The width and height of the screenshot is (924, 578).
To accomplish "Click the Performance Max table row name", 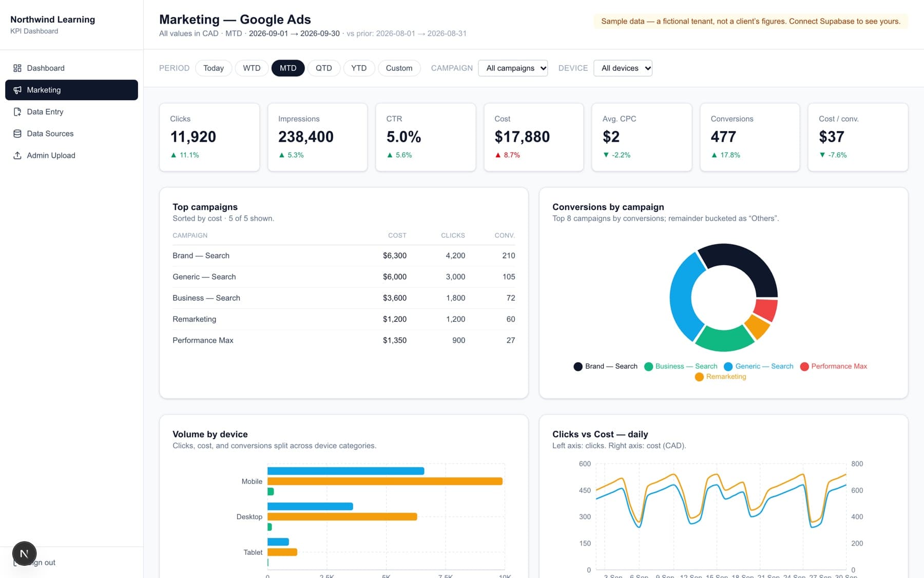I will [x=203, y=340].
